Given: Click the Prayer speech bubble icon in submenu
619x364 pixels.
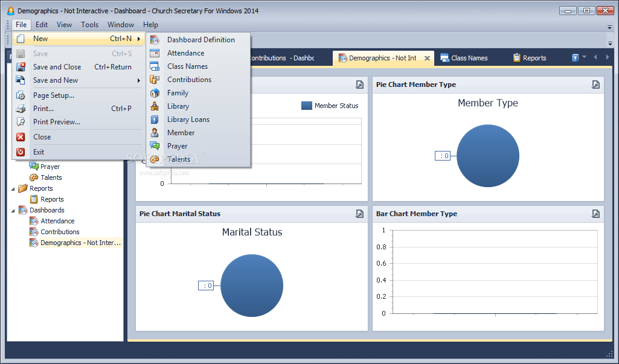Looking at the screenshot, I should coord(155,146).
